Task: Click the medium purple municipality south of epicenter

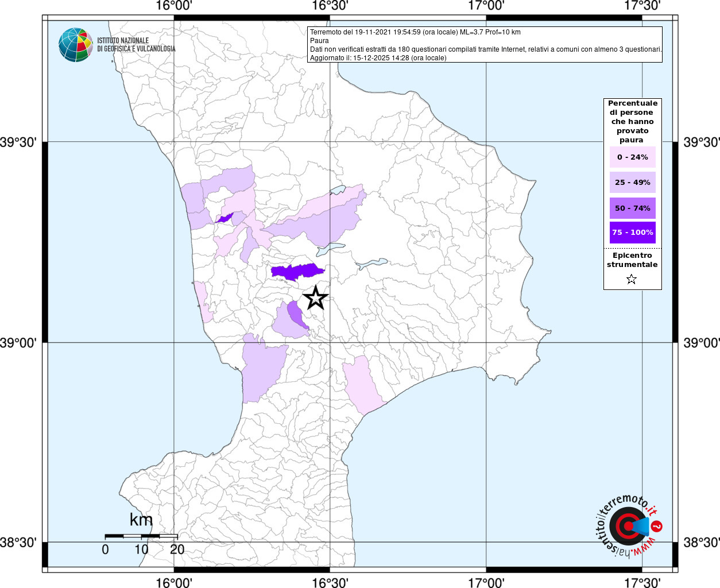Action: 297,316
